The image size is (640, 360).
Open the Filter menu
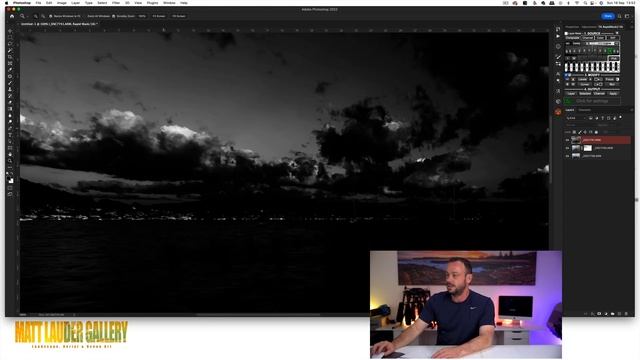pyautogui.click(x=116, y=3)
